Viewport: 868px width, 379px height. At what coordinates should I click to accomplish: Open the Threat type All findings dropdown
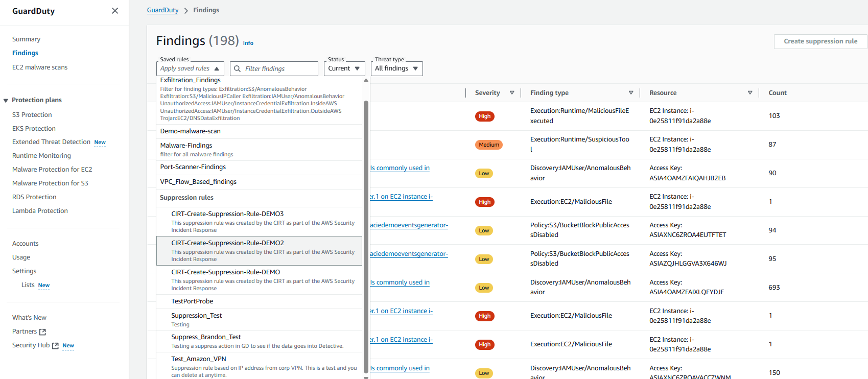point(396,68)
